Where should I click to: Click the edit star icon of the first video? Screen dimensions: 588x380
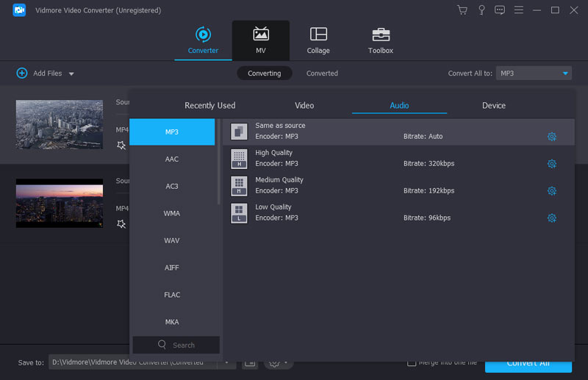click(121, 146)
